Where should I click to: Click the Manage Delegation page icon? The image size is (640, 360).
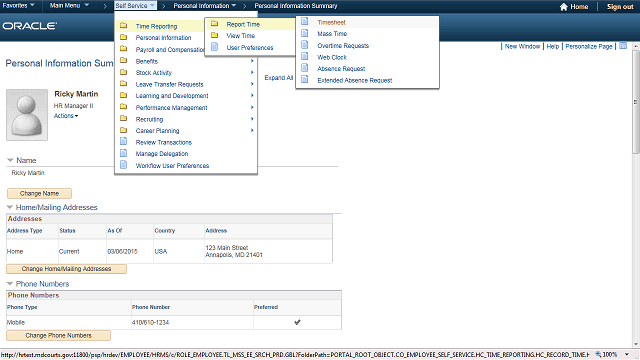tap(123, 153)
